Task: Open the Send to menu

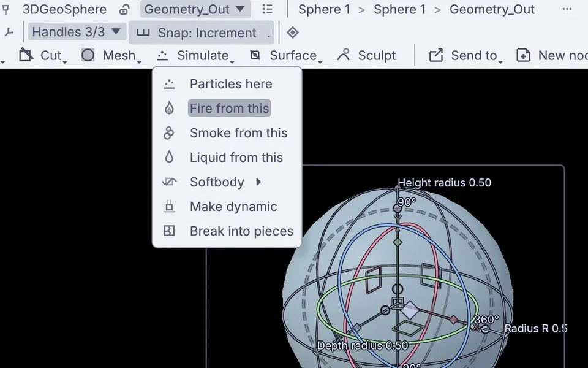Action: coord(465,56)
